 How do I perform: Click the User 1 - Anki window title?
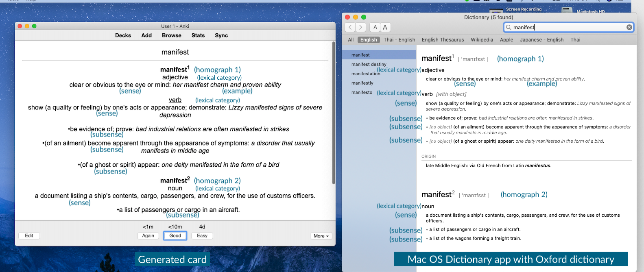tap(175, 26)
